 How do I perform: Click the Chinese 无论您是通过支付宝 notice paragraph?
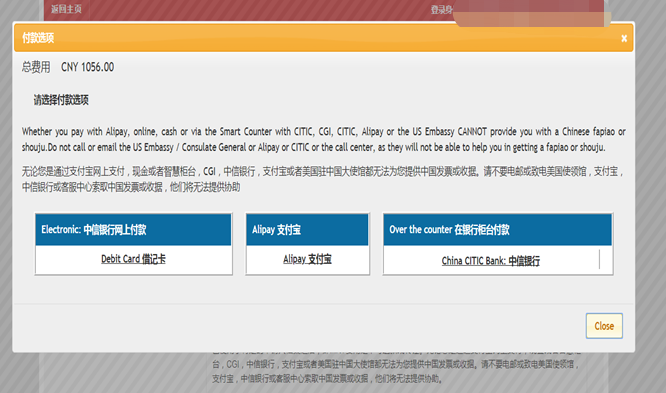pyautogui.click(x=324, y=179)
